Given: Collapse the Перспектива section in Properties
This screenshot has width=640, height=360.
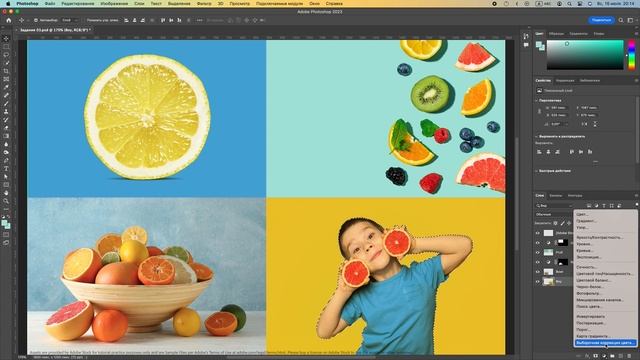Looking at the screenshot, I should click(x=536, y=100).
